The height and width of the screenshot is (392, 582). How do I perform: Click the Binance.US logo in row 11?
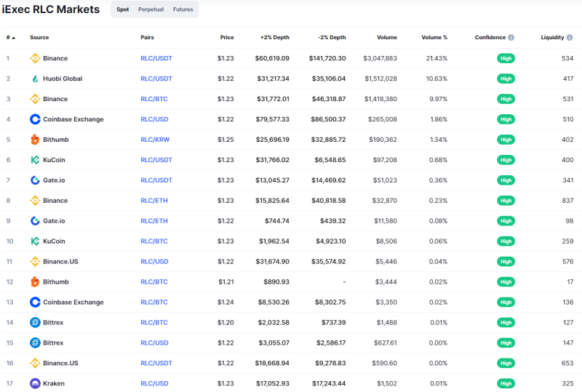pos(35,262)
